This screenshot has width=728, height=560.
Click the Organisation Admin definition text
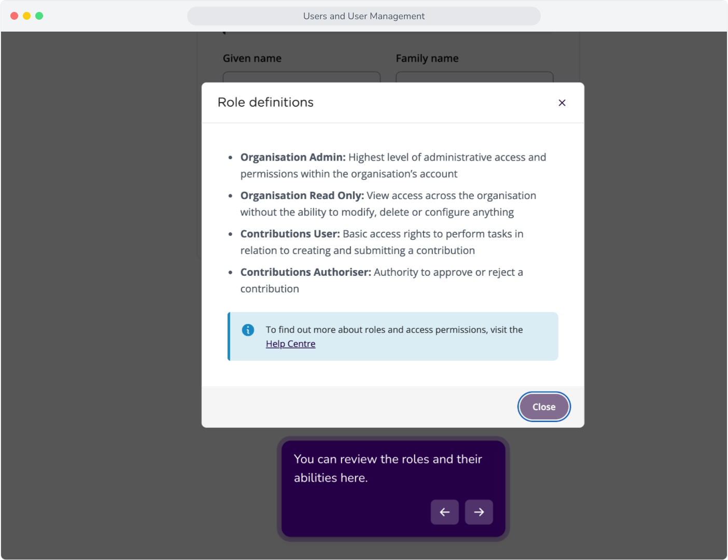(x=393, y=165)
